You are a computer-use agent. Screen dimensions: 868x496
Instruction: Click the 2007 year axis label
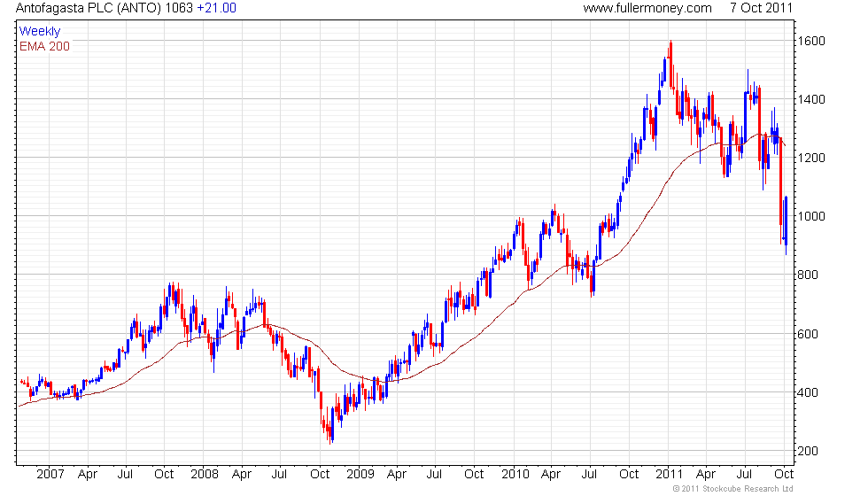(x=50, y=475)
